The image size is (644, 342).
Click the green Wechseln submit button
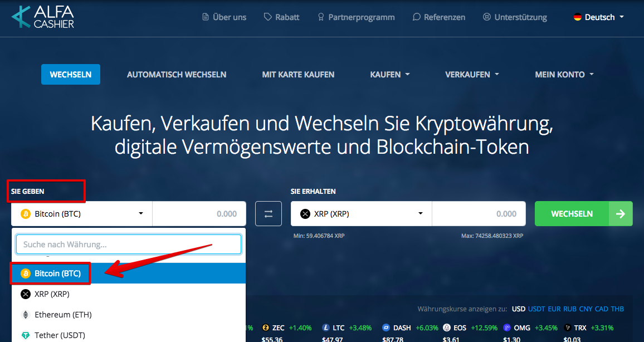(584, 213)
